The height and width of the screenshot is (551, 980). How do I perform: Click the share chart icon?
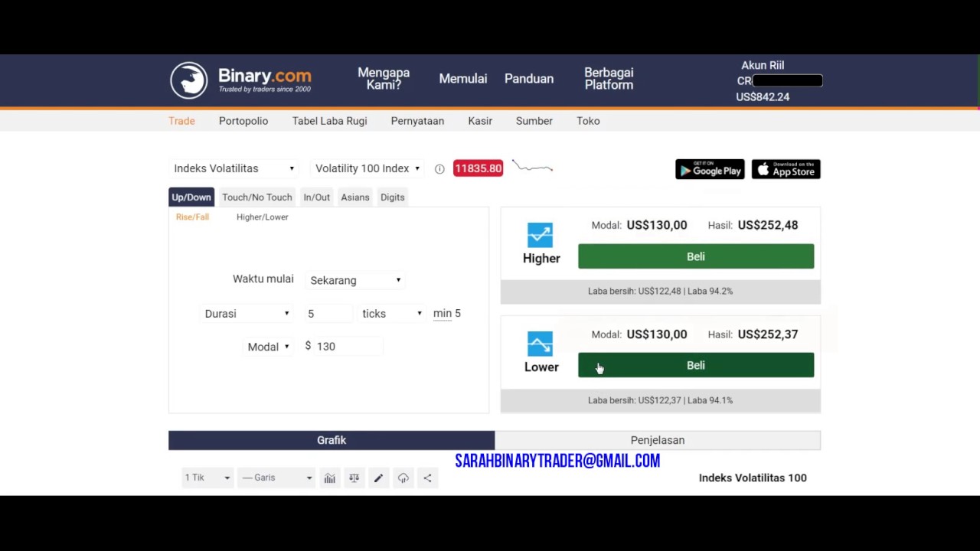pyautogui.click(x=427, y=478)
